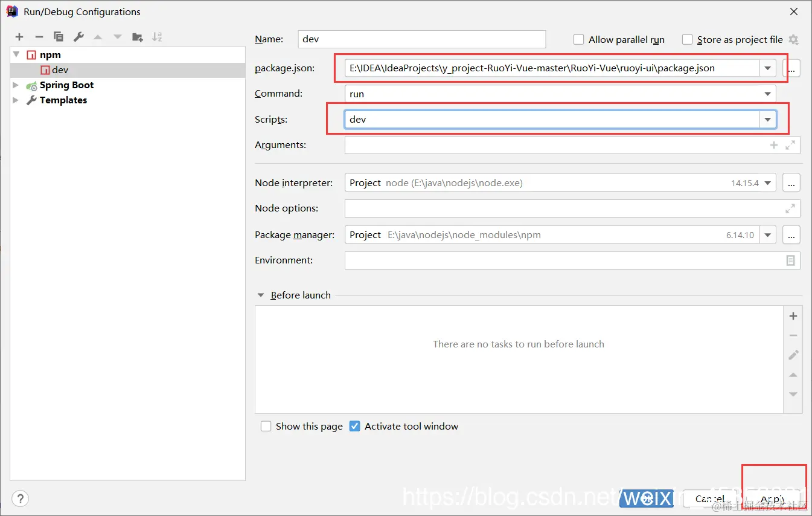This screenshot has height=516, width=812.
Task: Click the IntelliJ IDEA title bar icon
Action: coord(11,11)
